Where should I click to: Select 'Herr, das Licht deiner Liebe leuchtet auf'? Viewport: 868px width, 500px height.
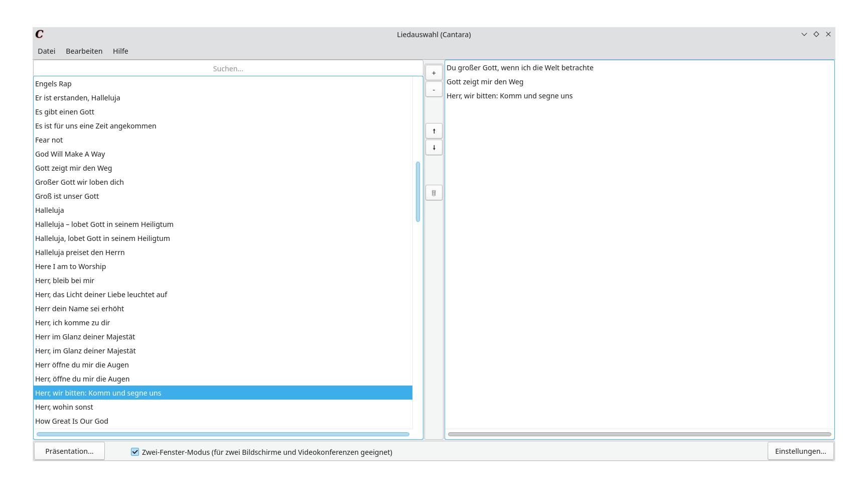223,295
